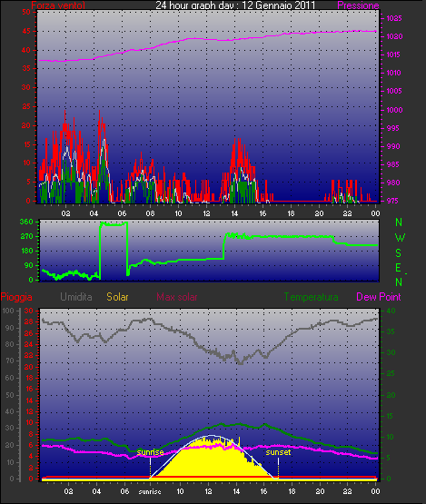
Task: Click the sunset marker in lower chart
Action: (278, 452)
